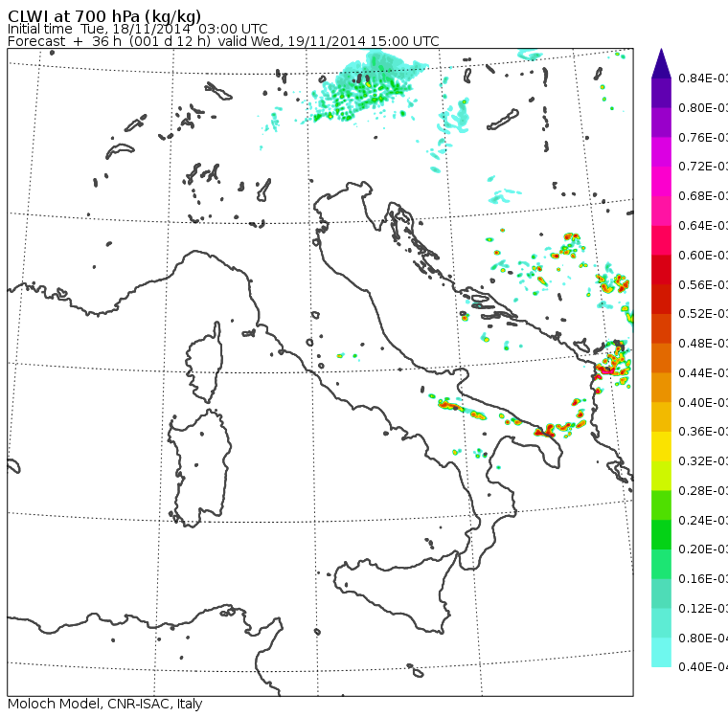This screenshot has width=728, height=717.
Task: Click the yellow colorbar band above 0.32E-03
Action: point(661,446)
